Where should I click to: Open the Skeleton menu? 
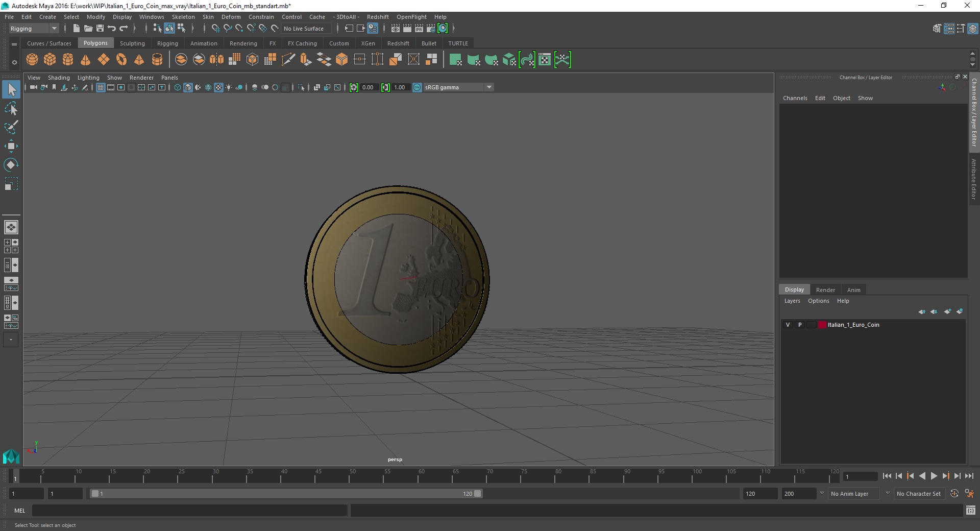(183, 17)
